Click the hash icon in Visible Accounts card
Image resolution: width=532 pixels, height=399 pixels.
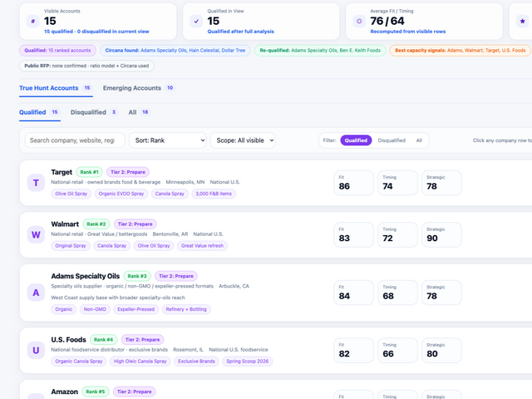click(x=33, y=21)
